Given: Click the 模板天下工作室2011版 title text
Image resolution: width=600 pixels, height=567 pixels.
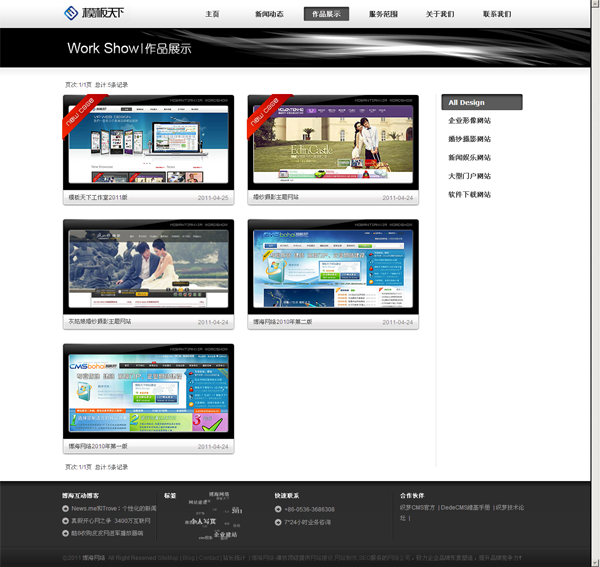Looking at the screenshot, I should coord(98,197).
